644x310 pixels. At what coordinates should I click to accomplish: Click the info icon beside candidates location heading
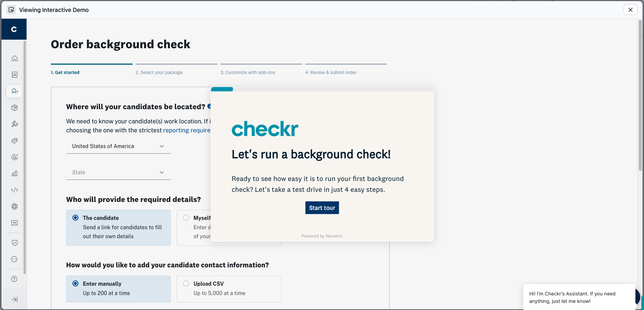(209, 106)
